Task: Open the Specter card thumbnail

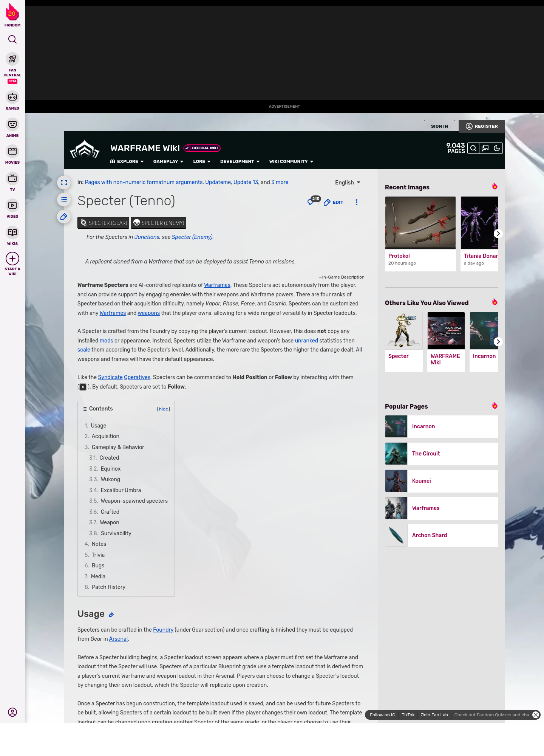Action: tap(404, 331)
